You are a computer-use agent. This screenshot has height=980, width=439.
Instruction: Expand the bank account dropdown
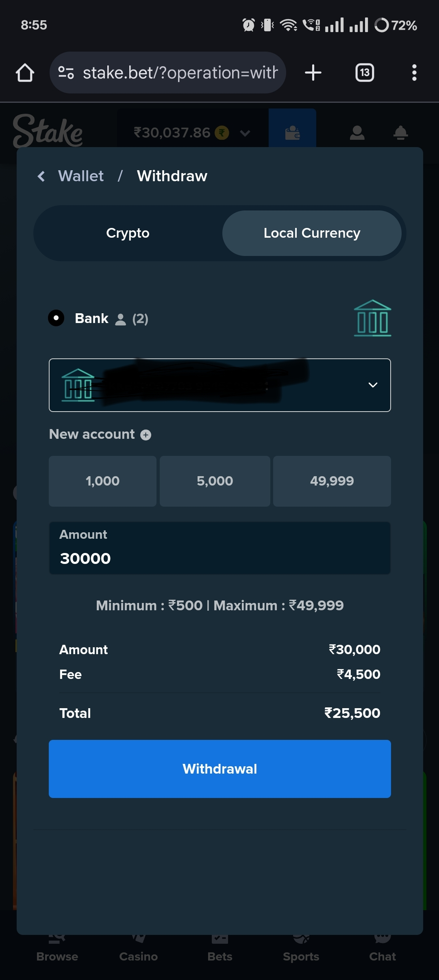(220, 385)
